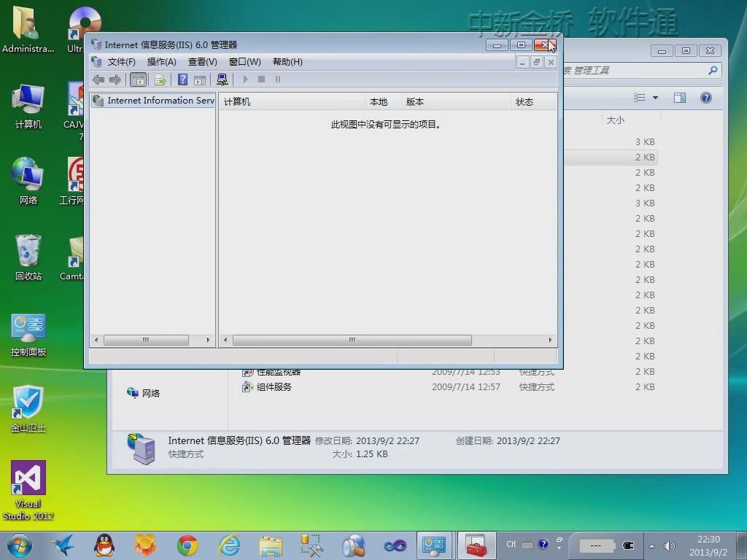
Task: Toggle show/hide console tree button
Action: point(138,79)
